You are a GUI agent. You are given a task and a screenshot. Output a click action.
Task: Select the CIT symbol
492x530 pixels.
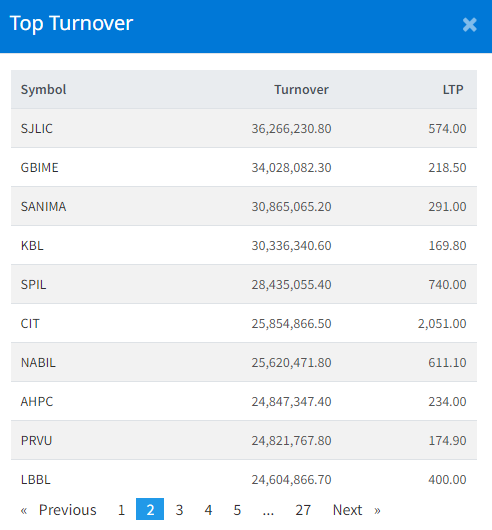click(30, 324)
